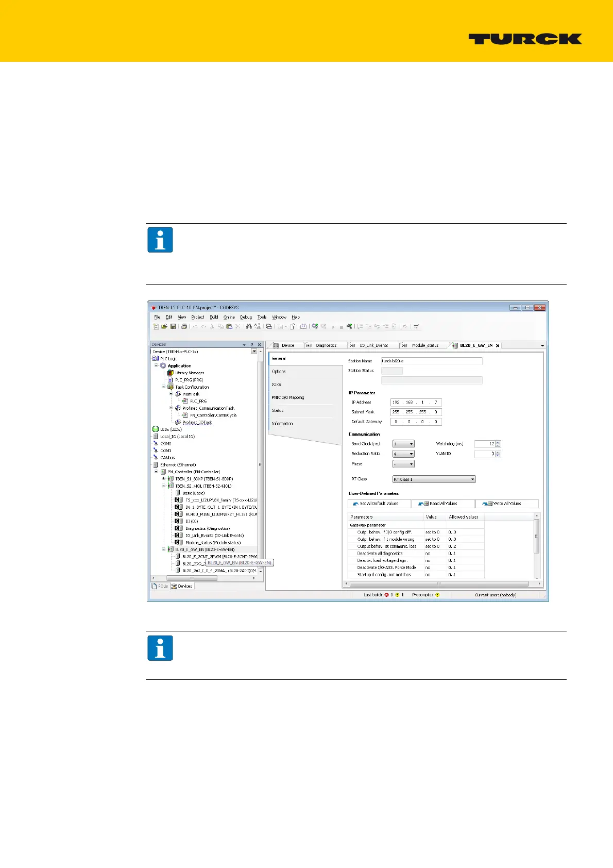
Task: Click Set All Default Values button
Action: click(379, 504)
